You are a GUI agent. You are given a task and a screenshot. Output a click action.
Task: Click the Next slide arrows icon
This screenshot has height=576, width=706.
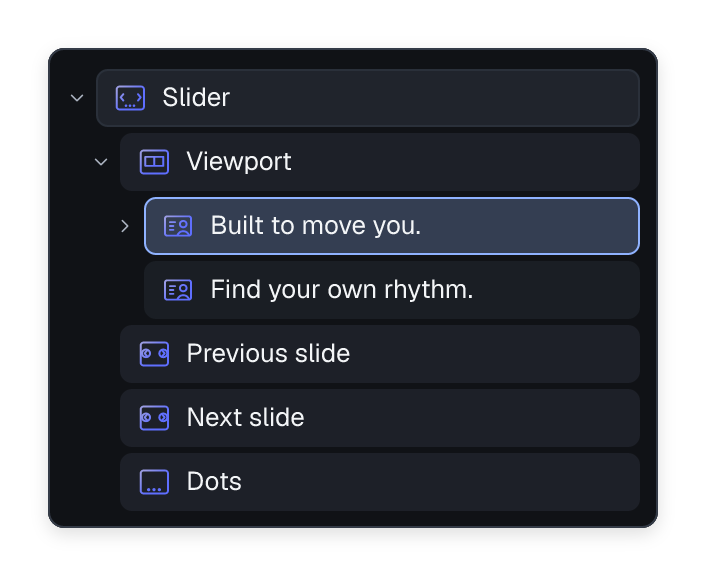click(154, 418)
